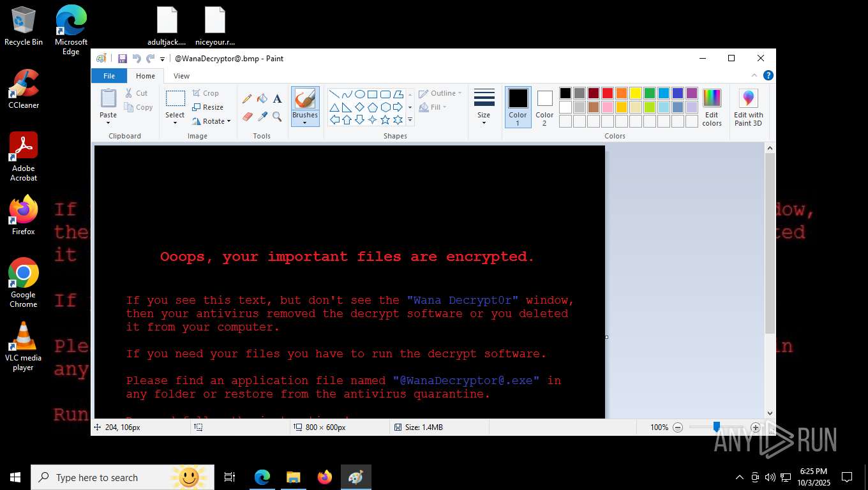Open the Windows Start menu
Viewport: 868px width, 490px height.
pos(15,477)
